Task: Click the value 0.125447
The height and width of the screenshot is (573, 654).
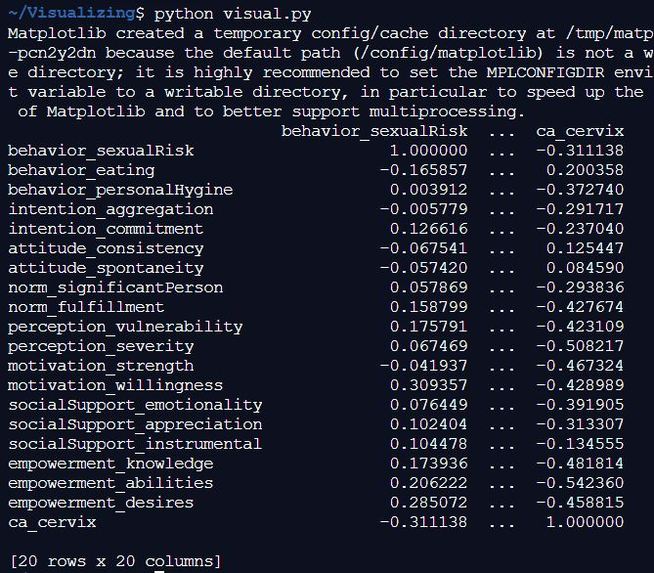Action: point(585,249)
